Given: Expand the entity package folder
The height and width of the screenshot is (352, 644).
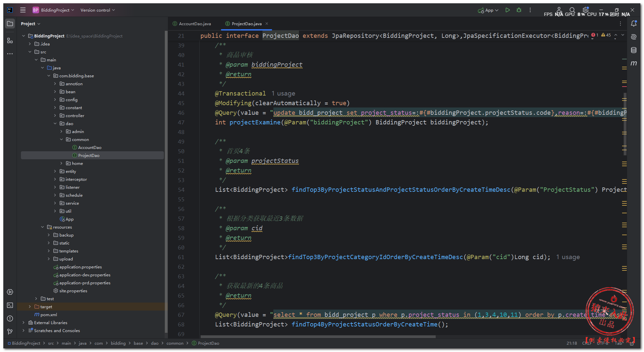Looking at the screenshot, I should tap(55, 172).
